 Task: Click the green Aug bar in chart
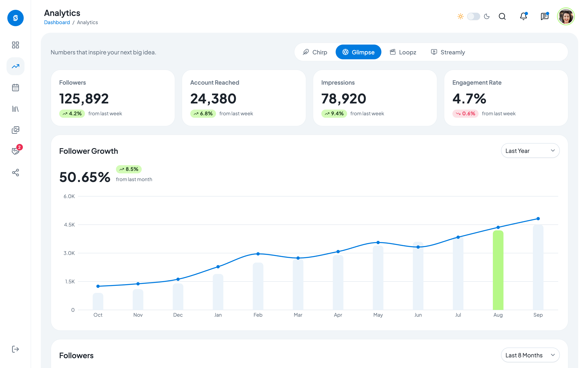coord(498,270)
